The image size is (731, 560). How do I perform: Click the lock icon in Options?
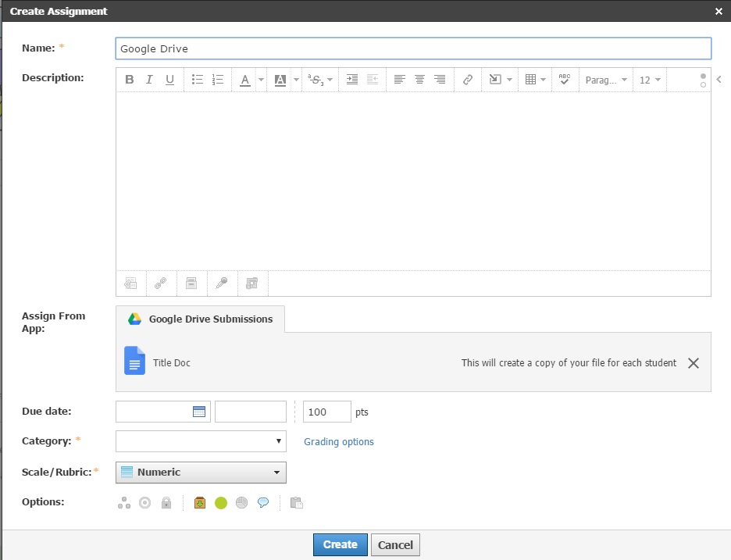point(166,503)
